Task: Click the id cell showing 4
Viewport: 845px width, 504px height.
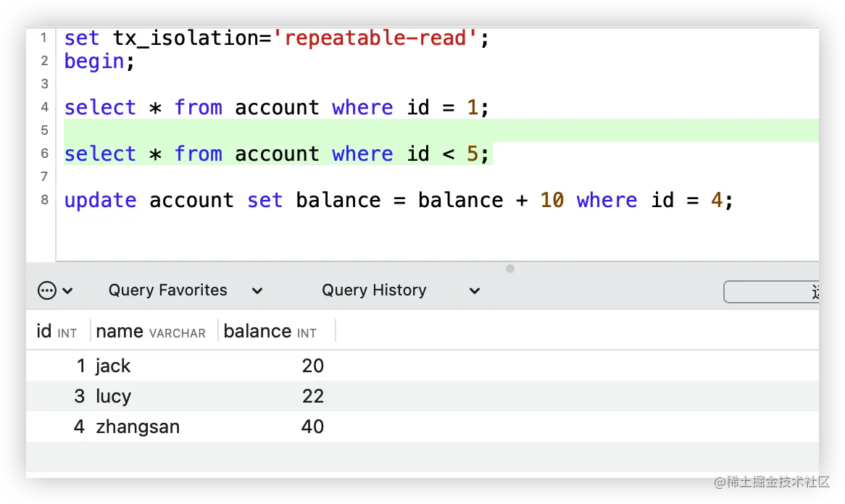Action: (79, 427)
